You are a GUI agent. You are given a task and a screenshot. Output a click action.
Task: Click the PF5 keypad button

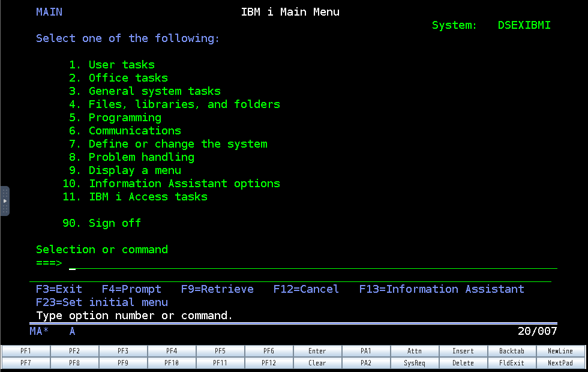click(x=220, y=351)
